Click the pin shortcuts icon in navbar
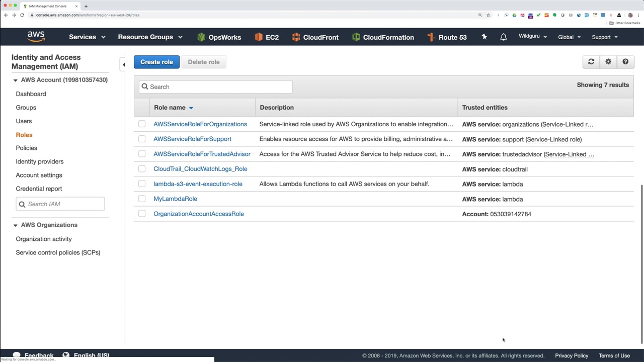644x362 pixels. (484, 37)
